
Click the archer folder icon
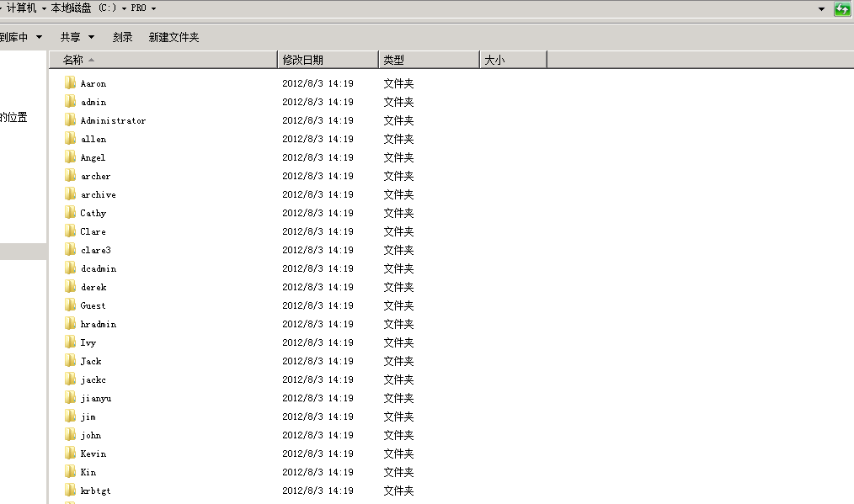[x=70, y=175]
